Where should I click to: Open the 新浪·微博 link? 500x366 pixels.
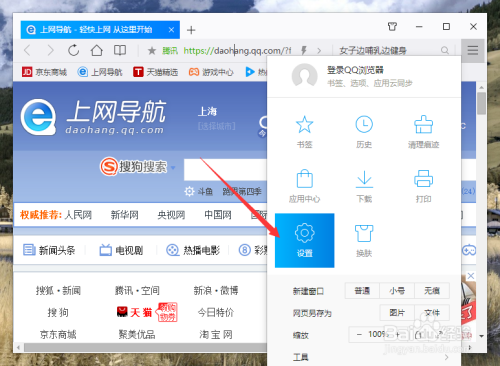216,291
